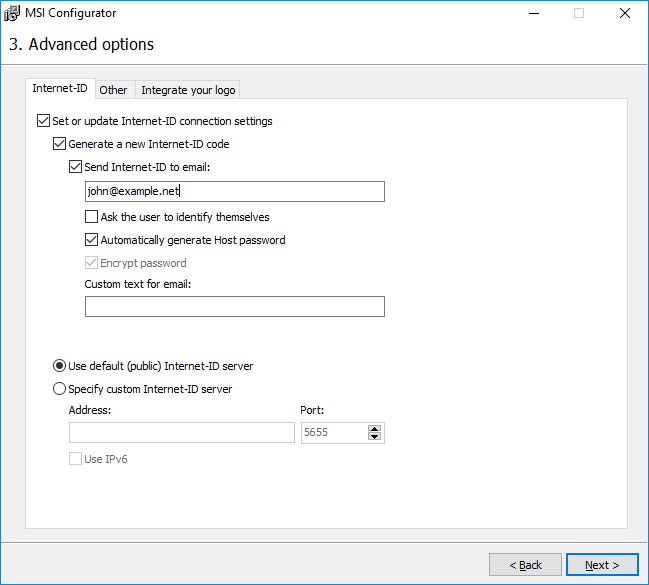Decrease the Port number with down arrow

375,437
